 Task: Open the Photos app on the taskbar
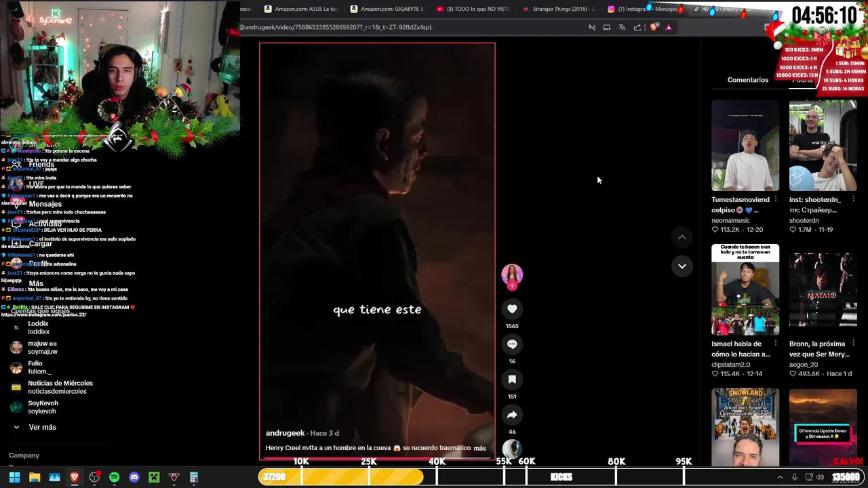[x=55, y=477]
